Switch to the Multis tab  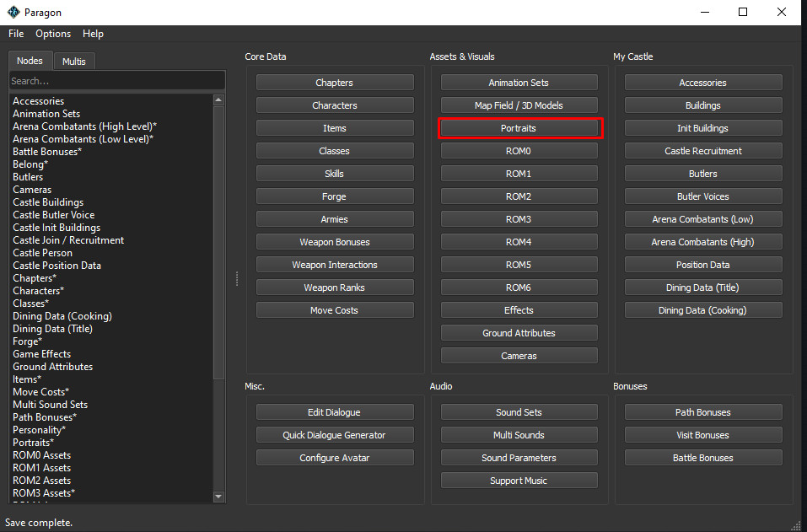pos(73,62)
